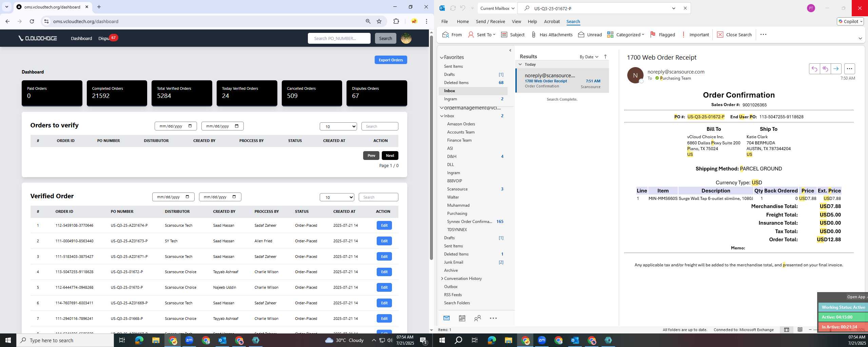Collapse the Today results group
This screenshot has width=868, height=347.
520,64
